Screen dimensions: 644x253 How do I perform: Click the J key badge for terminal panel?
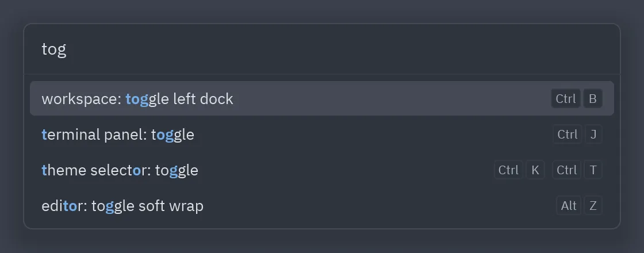(593, 135)
